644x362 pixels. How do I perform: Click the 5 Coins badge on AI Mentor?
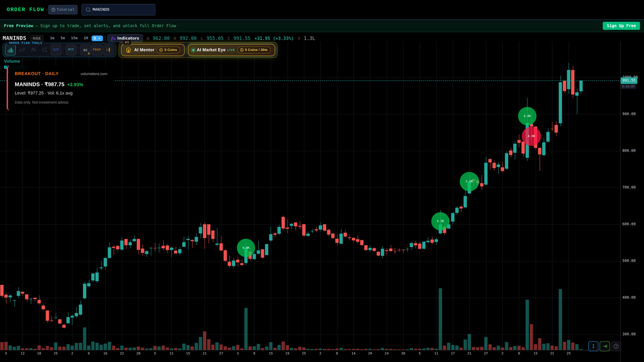[x=168, y=50]
